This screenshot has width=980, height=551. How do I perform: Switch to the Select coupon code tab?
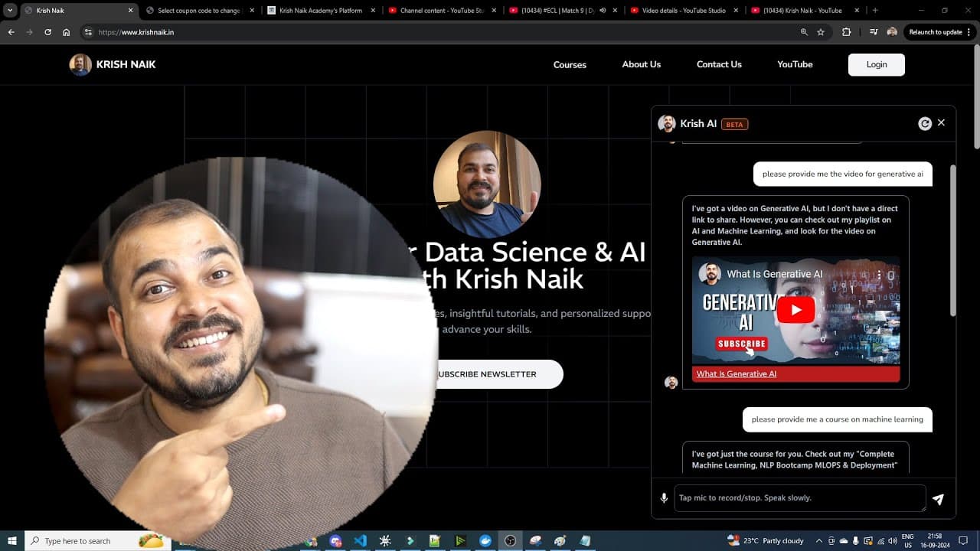pos(199,11)
